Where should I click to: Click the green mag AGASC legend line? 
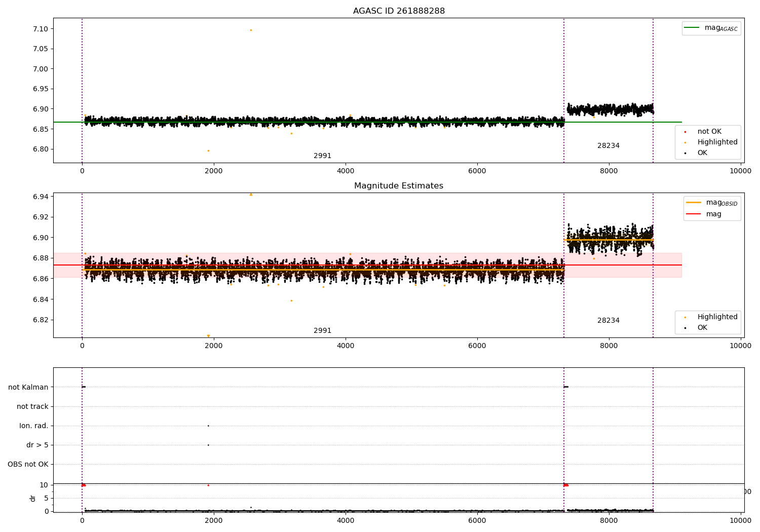pyautogui.click(x=692, y=28)
